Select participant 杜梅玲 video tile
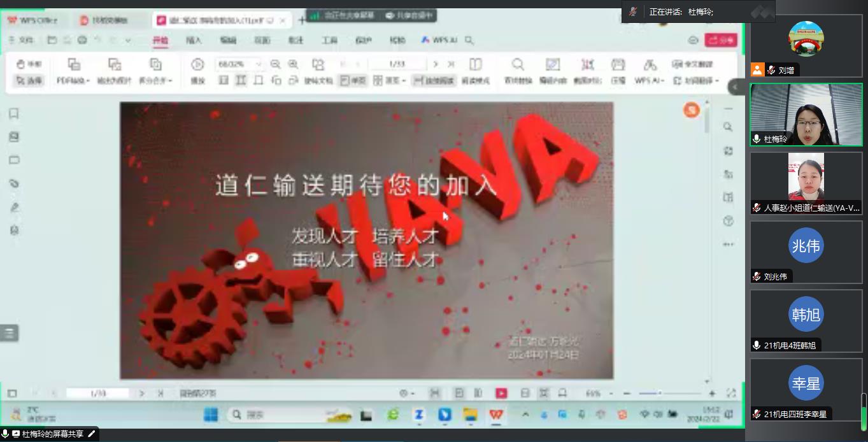This screenshot has height=442, width=868. point(806,115)
